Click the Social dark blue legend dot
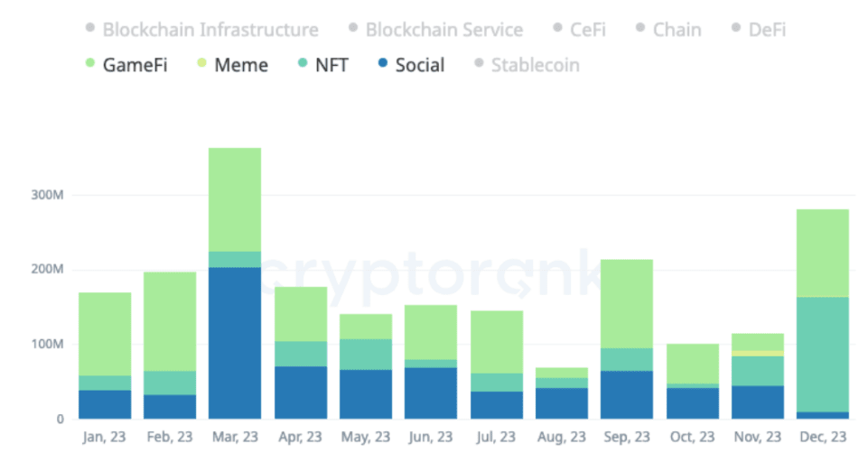This screenshot has width=868, height=471. [384, 64]
